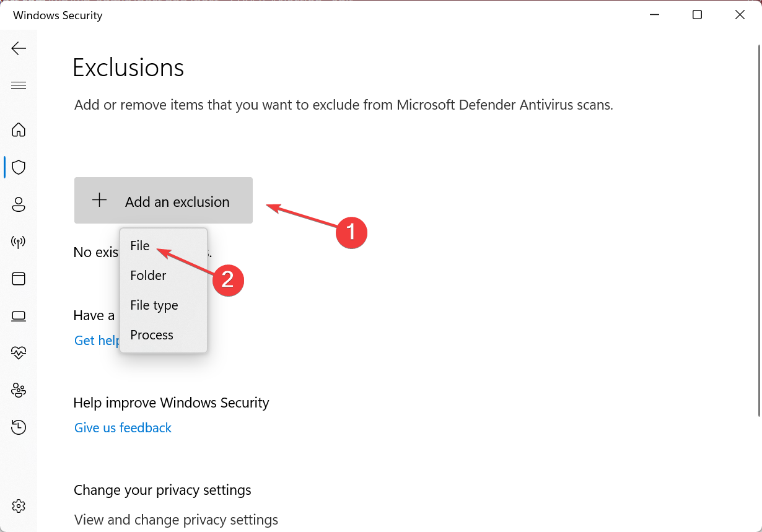Viewport: 762px width, 532px height.
Task: Open Give us feedback link
Action: (123, 427)
